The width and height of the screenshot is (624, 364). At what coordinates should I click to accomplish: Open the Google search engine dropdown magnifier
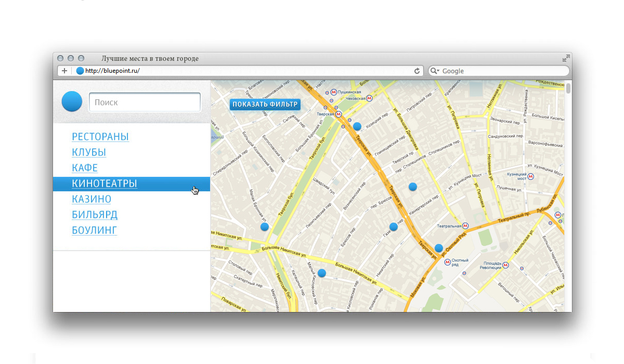tap(434, 71)
